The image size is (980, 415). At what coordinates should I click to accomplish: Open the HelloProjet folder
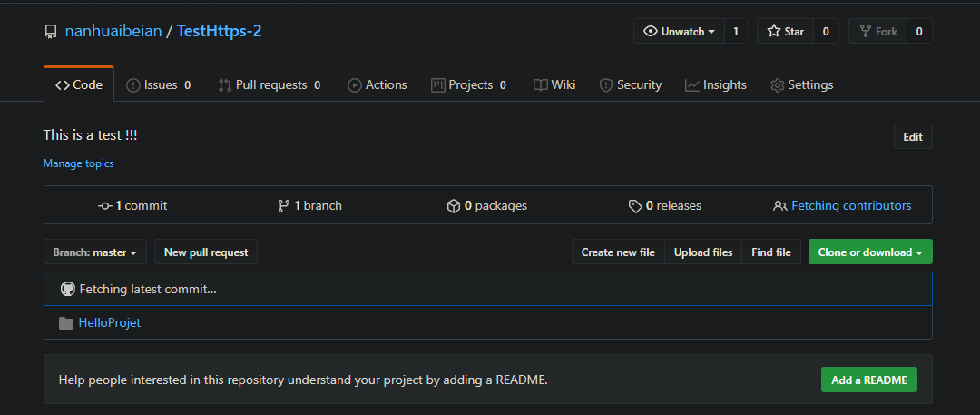pyautogui.click(x=110, y=323)
